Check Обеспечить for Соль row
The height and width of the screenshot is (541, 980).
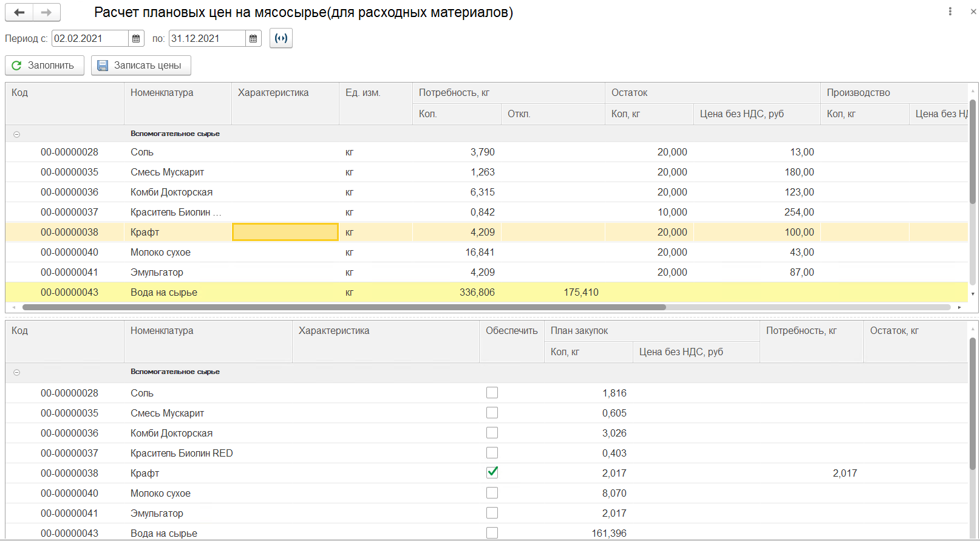click(492, 393)
